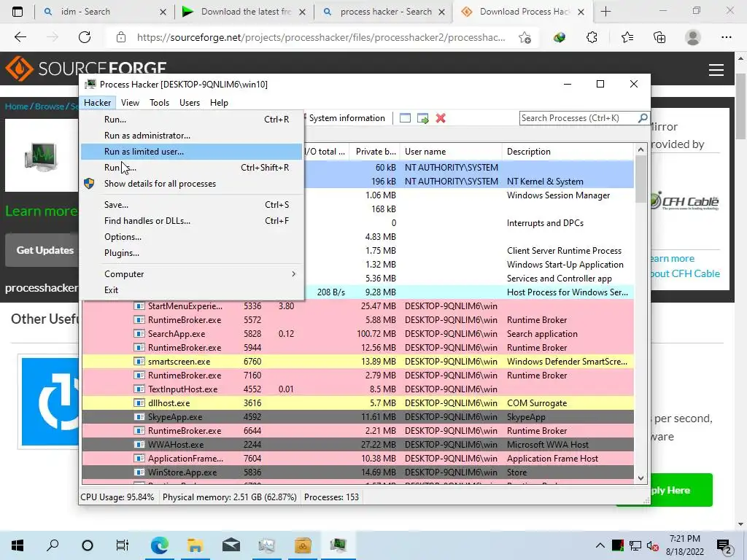747x560 pixels.
Task: Reload the SourceForge page
Action: 85,37
